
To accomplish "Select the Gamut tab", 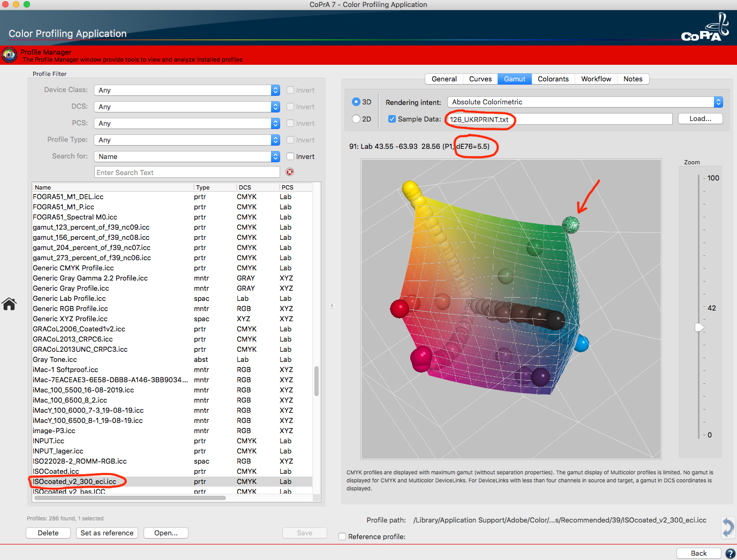I will coord(515,79).
